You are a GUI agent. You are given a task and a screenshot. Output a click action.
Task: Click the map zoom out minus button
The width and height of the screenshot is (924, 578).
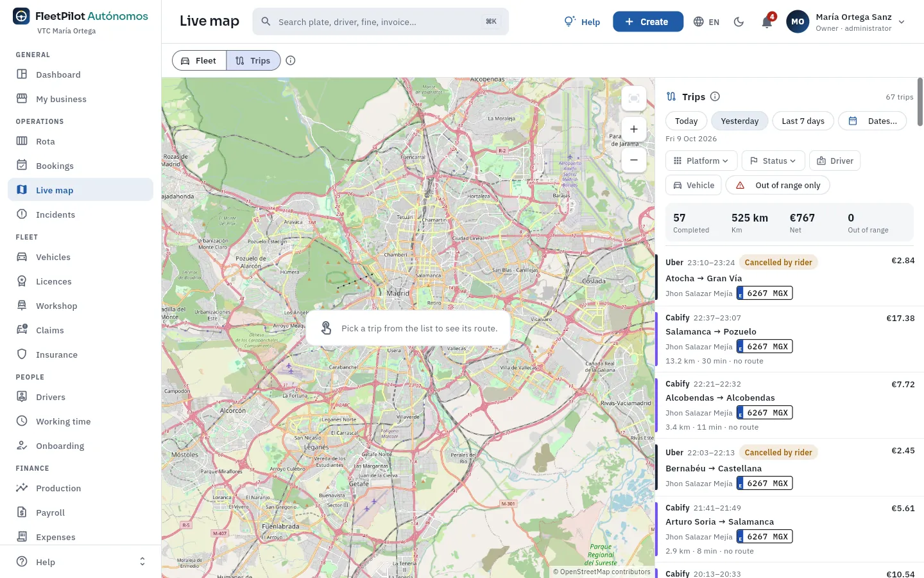coord(633,160)
